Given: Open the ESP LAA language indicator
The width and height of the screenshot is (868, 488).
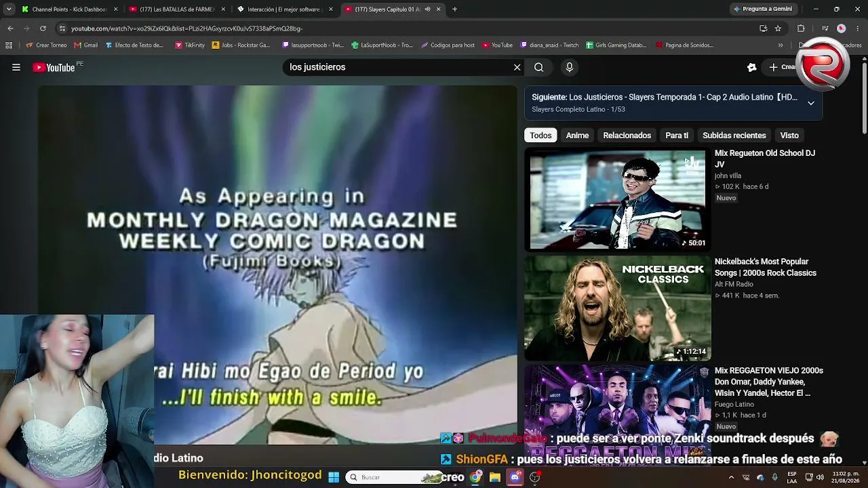Looking at the screenshot, I should [792, 477].
